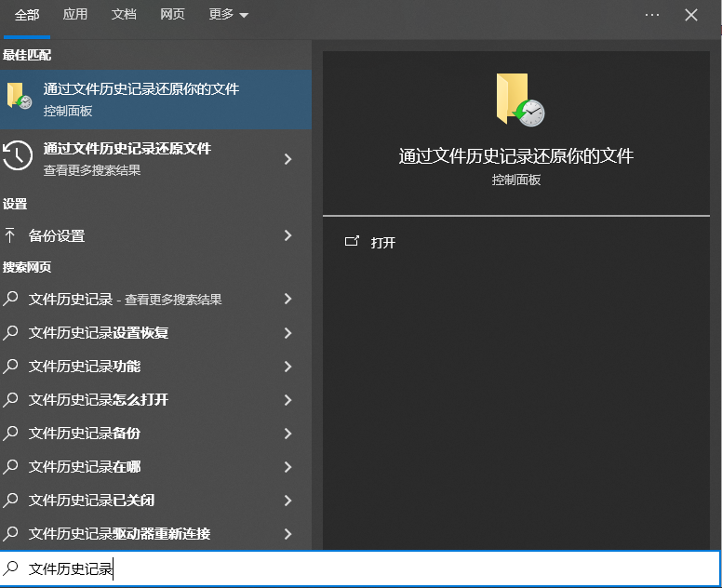Close the search panel with X

click(x=691, y=15)
